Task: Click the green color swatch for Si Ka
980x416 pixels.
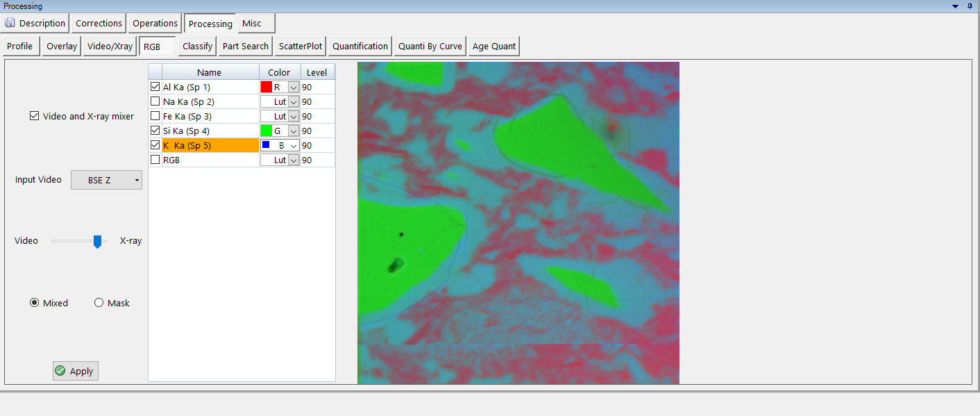Action: coord(267,131)
